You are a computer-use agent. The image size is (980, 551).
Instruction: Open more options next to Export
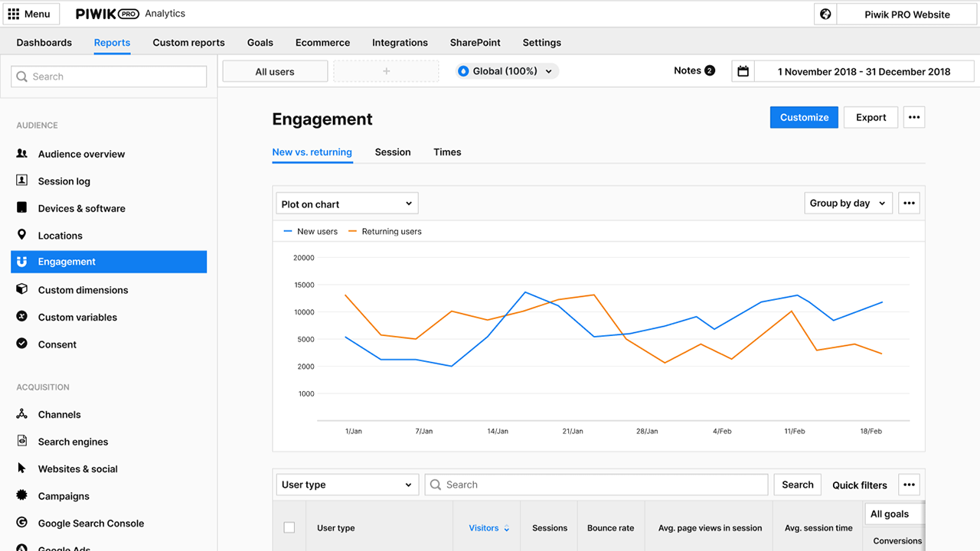point(914,117)
